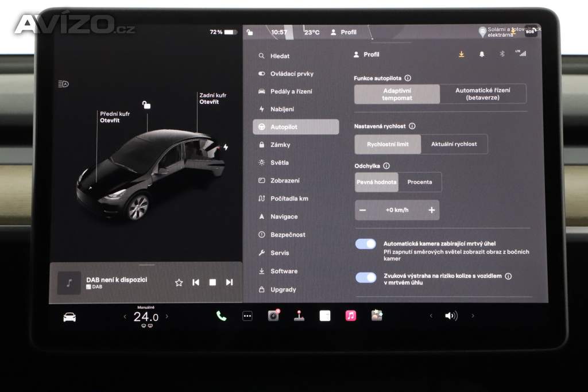
Task: Open Profil in the top status bar
Action: click(343, 32)
